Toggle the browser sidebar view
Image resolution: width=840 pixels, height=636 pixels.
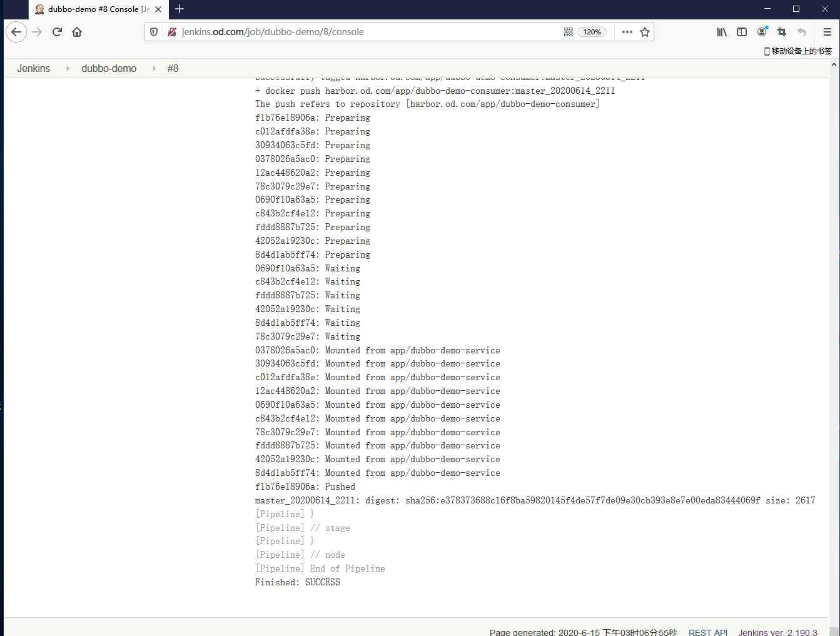[x=742, y=32]
